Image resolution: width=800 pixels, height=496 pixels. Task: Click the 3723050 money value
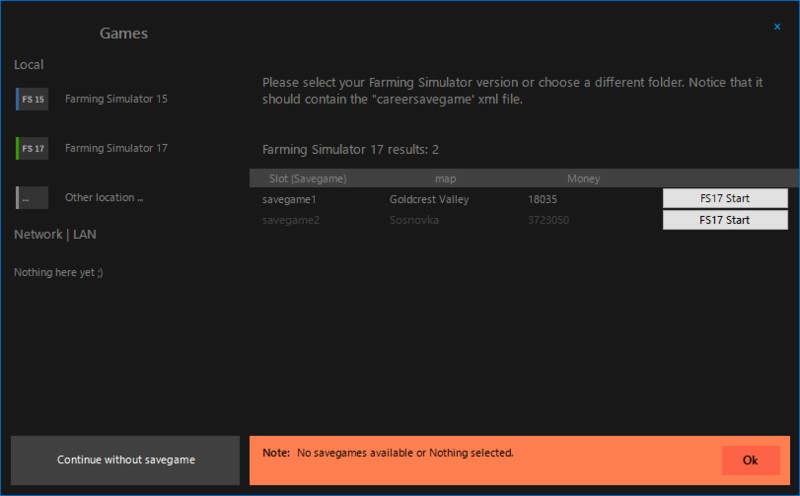pyautogui.click(x=549, y=220)
